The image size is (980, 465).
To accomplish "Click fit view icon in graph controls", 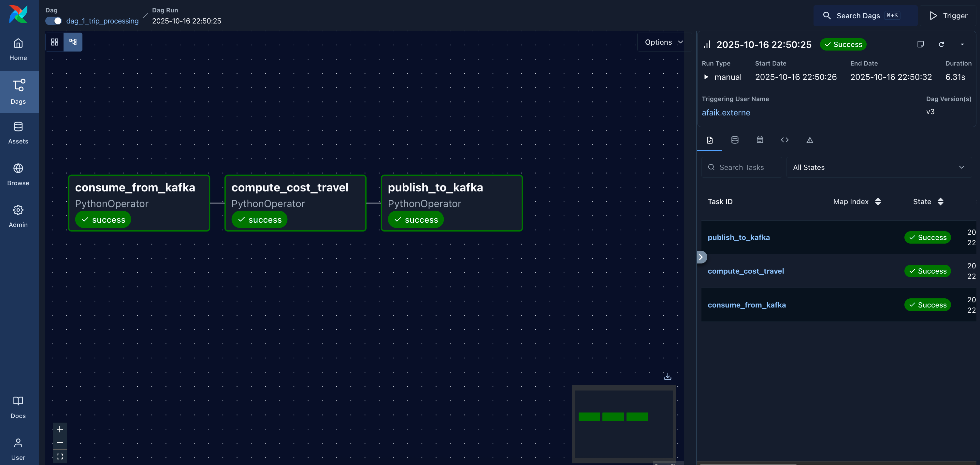I will point(60,456).
